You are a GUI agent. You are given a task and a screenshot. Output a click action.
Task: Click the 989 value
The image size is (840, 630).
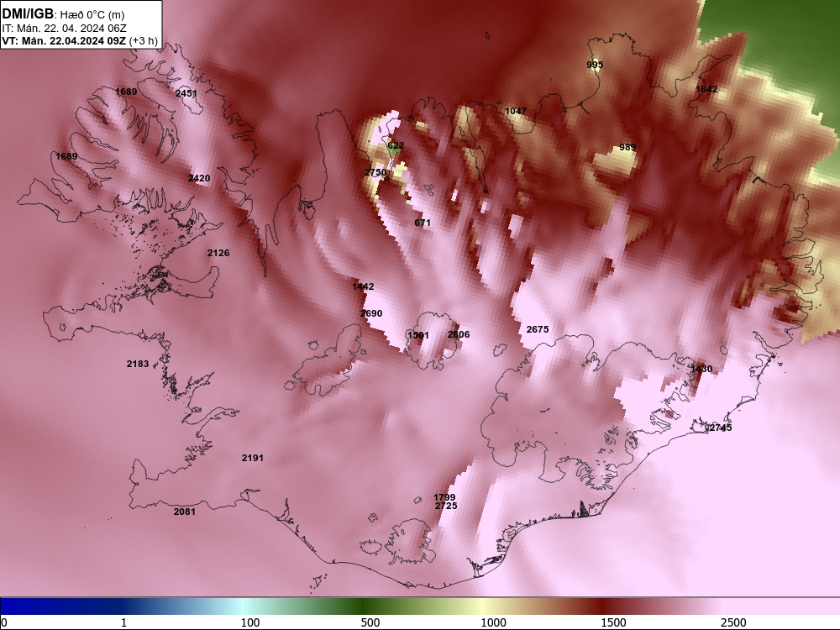pos(627,147)
